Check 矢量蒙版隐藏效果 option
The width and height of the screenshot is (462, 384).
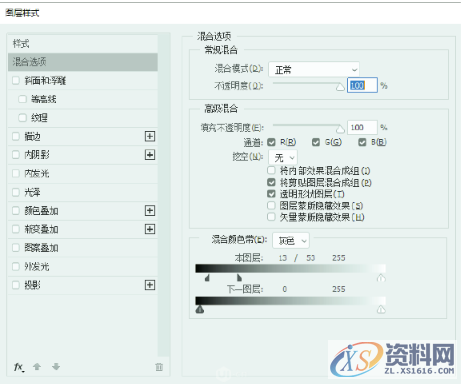coord(271,217)
